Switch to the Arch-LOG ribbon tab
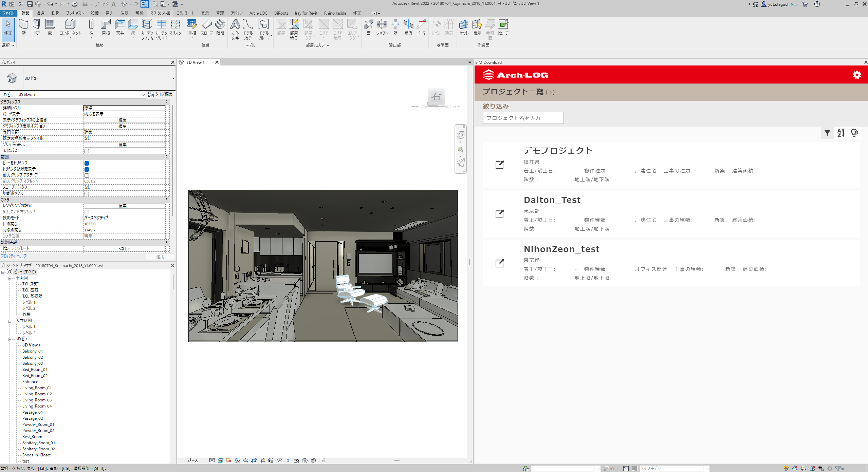Viewport: 868px width, 472px height. click(258, 13)
